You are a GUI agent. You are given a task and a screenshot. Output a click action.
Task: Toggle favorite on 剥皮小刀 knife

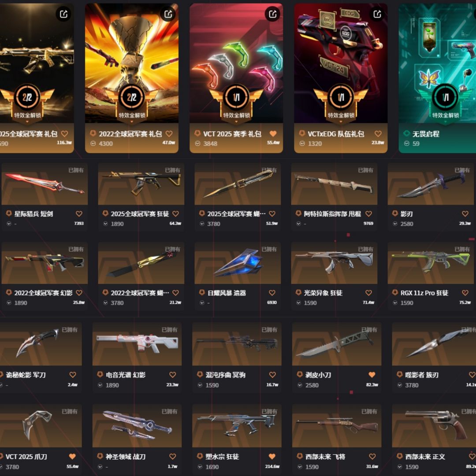[372, 375]
